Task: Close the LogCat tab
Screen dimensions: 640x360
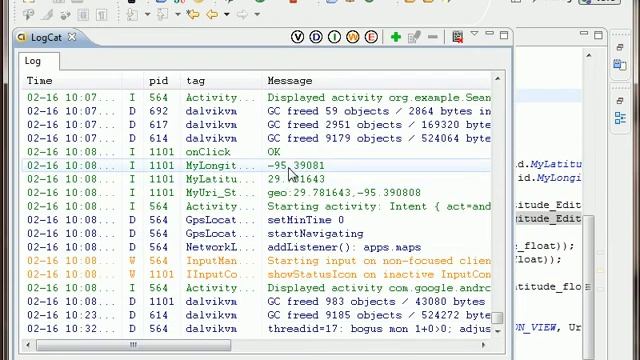Action: coord(72,37)
